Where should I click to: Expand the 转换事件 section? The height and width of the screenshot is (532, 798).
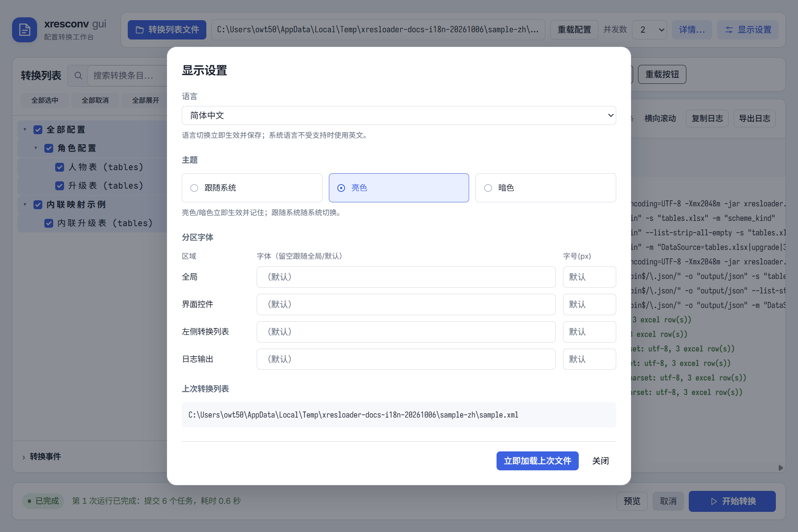pos(42,457)
